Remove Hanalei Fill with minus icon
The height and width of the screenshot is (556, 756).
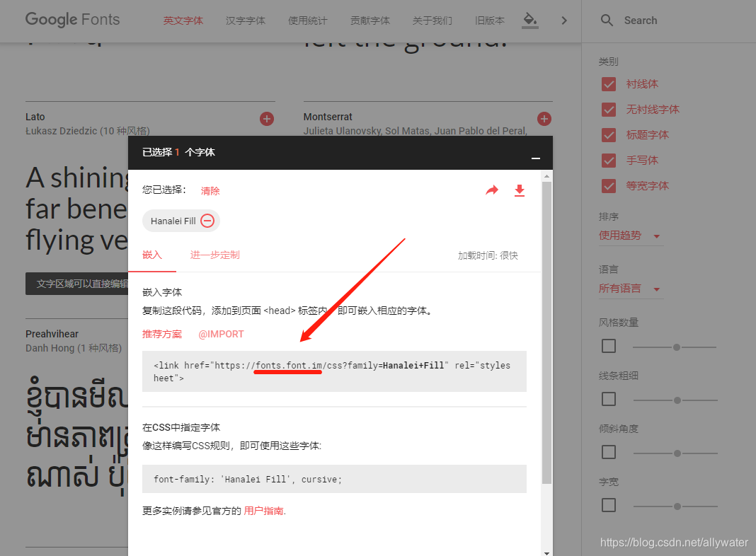[x=207, y=221]
